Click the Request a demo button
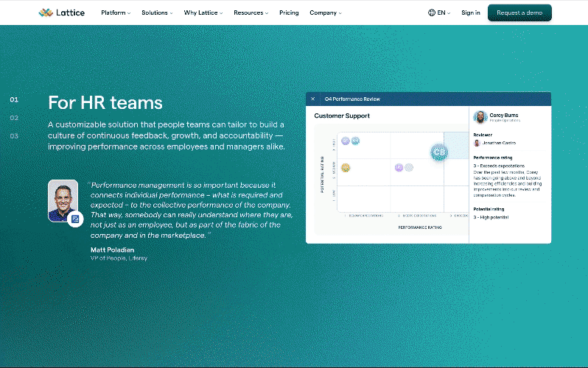The width and height of the screenshot is (588, 368). (519, 13)
